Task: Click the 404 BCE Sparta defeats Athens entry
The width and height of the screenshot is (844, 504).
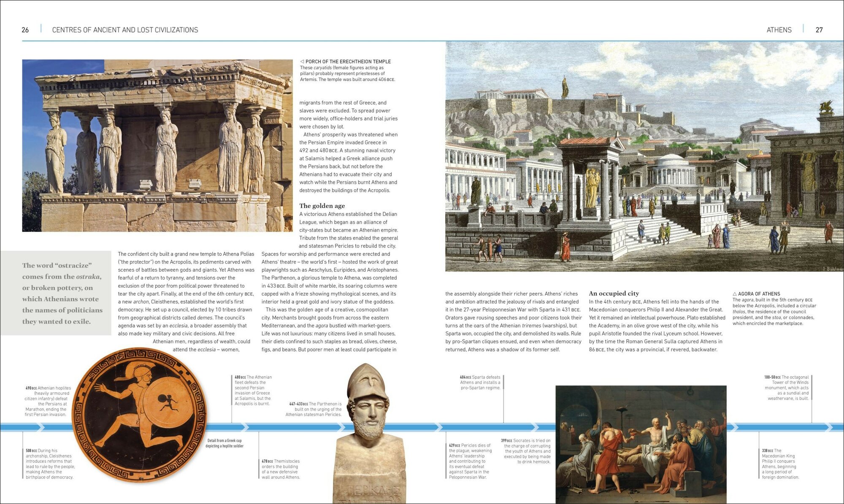Action: [480, 383]
